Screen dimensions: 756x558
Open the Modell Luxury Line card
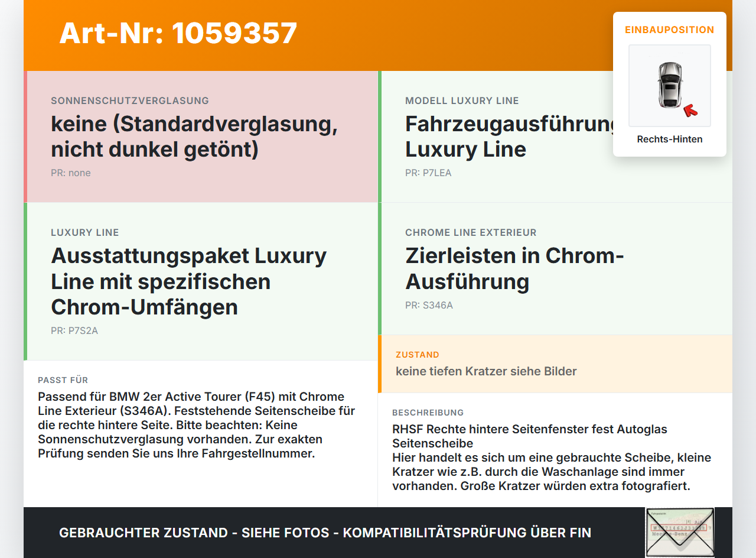[x=555, y=137]
